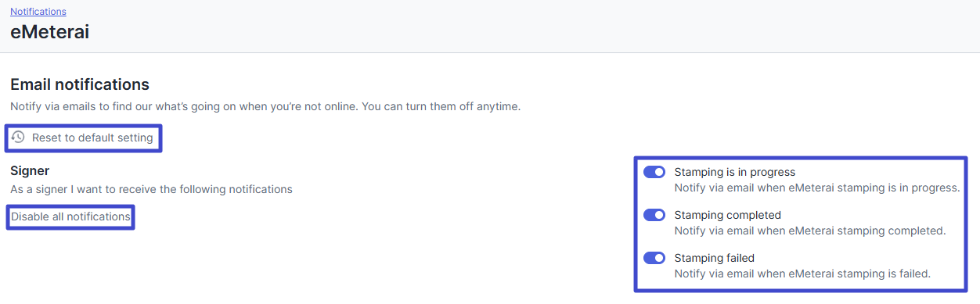Open the Notifications breadcrumb link
The width and height of the screenshot is (980, 304).
[x=38, y=12]
